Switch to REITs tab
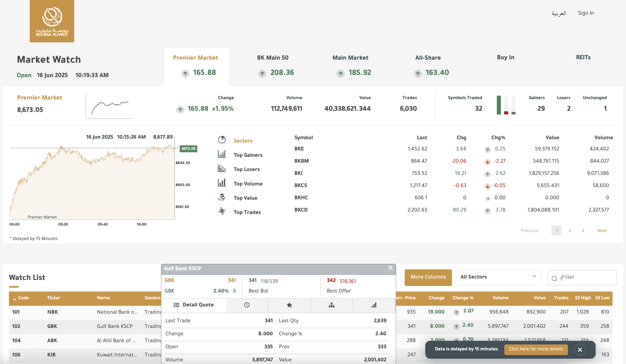The width and height of the screenshot is (626, 364). (x=583, y=57)
